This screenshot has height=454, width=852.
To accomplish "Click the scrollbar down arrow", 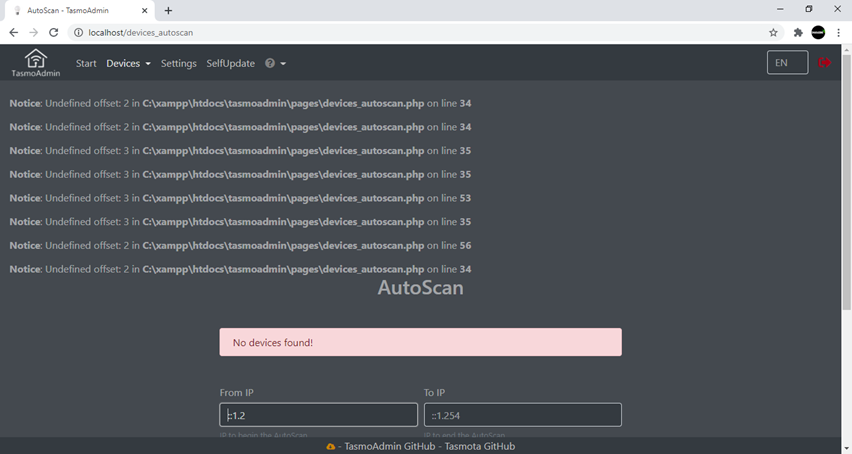I will click(847, 449).
